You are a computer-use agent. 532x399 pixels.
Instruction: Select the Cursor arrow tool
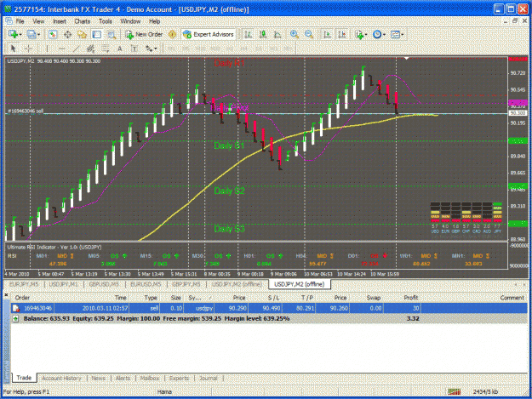click(14, 48)
